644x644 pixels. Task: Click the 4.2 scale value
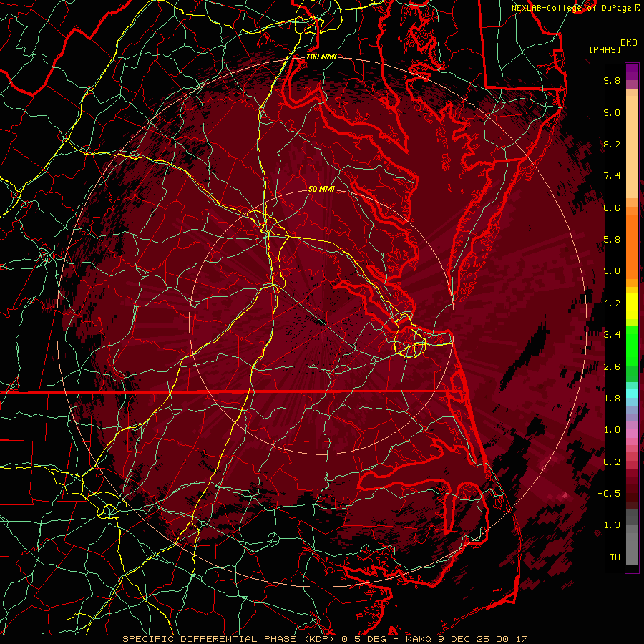(612, 303)
